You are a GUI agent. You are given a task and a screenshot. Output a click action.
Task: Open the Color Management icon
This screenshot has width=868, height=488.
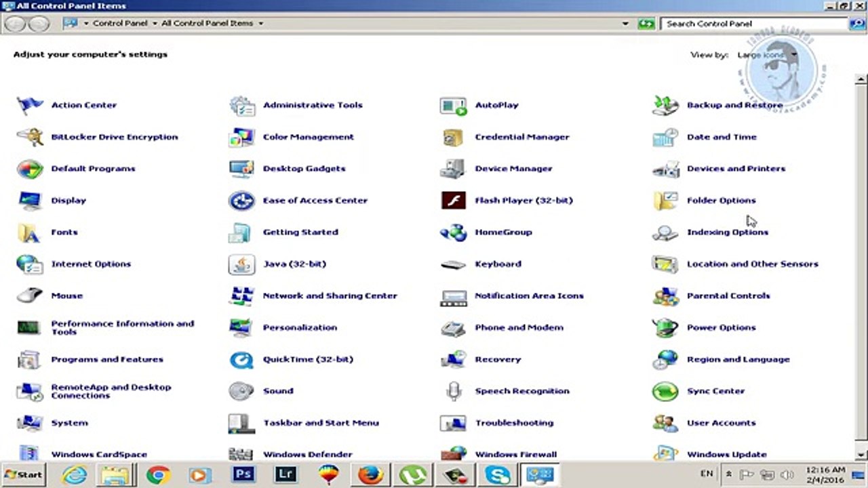241,137
